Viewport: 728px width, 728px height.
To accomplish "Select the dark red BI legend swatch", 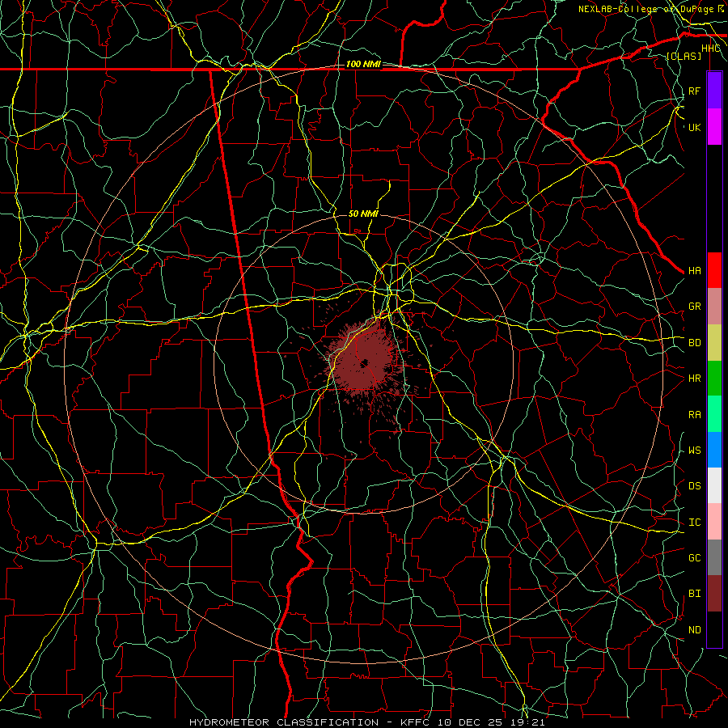I will tap(714, 594).
